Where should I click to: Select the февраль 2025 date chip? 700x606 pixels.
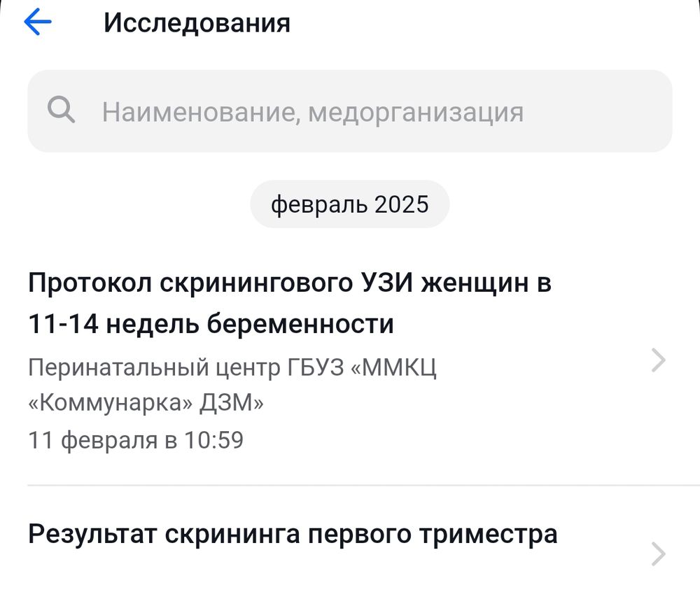(x=349, y=204)
